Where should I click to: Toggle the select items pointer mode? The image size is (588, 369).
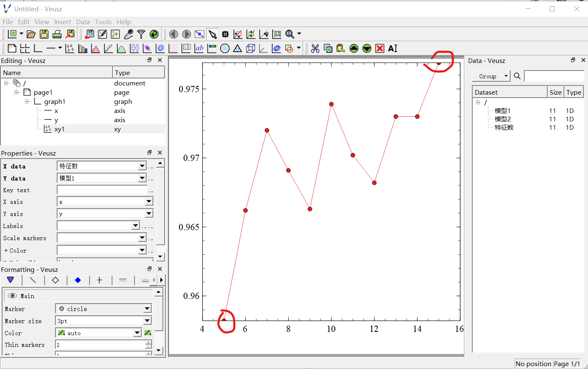pos(213,34)
